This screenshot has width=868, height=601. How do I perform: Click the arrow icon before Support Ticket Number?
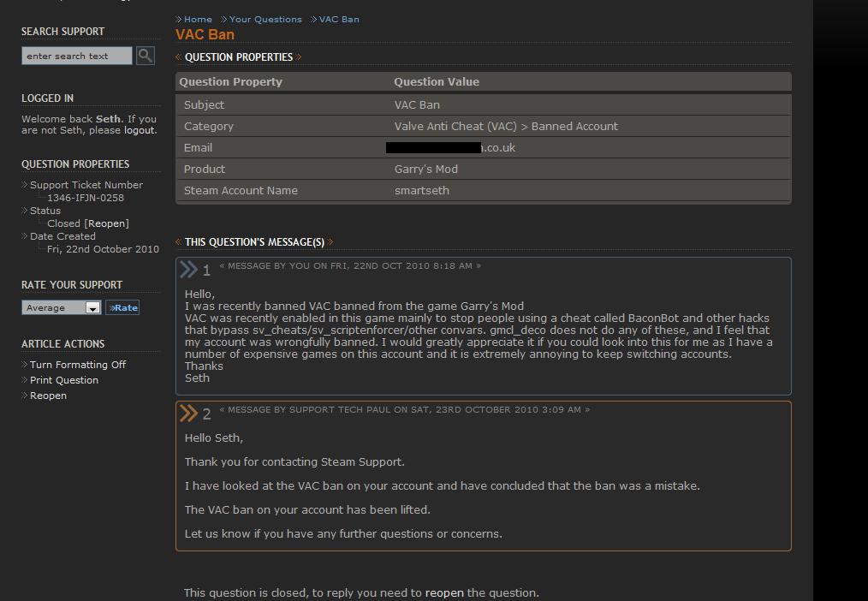[23, 185]
